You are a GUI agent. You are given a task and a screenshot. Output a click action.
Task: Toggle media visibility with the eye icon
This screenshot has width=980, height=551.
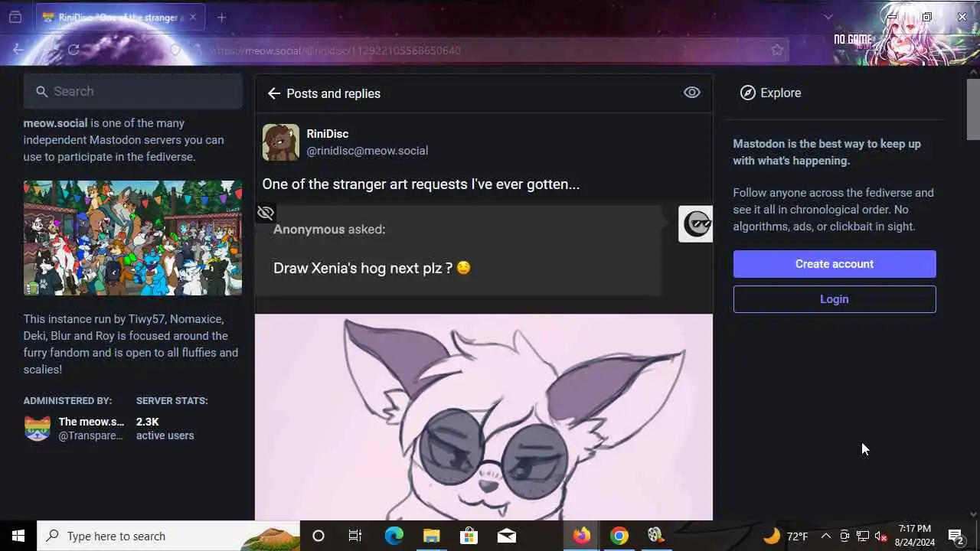[692, 93]
